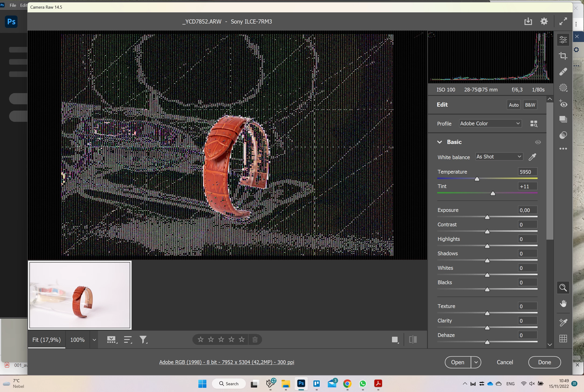584x392 pixels.
Task: Open the File menu
Action: coord(13,5)
